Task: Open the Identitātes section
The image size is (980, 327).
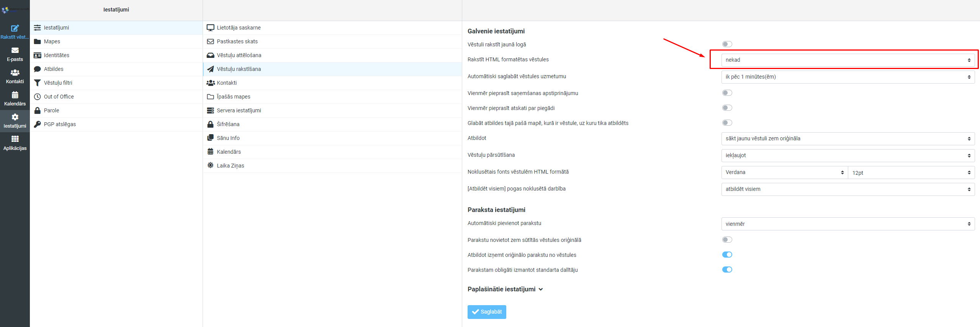Action: point(56,55)
